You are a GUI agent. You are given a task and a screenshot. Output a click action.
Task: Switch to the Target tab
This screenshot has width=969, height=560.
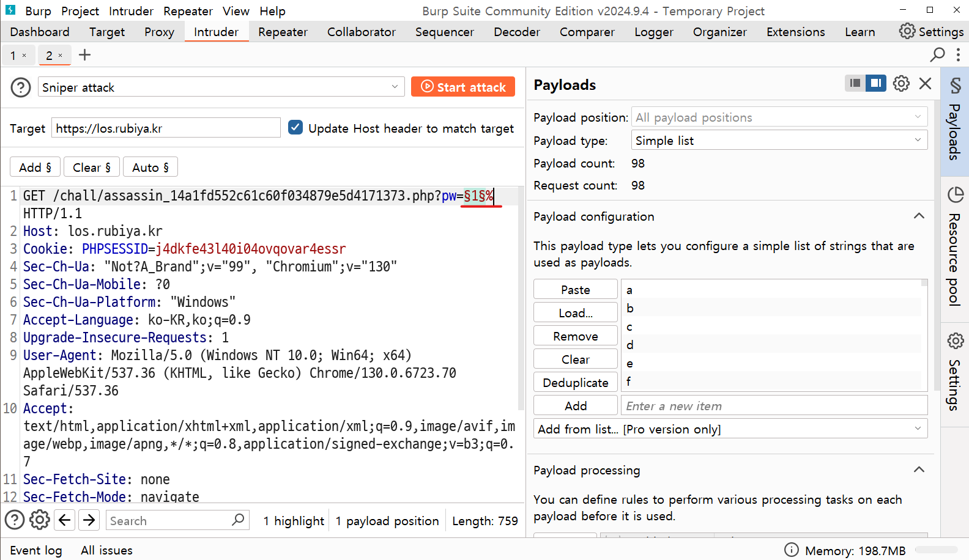click(x=107, y=32)
